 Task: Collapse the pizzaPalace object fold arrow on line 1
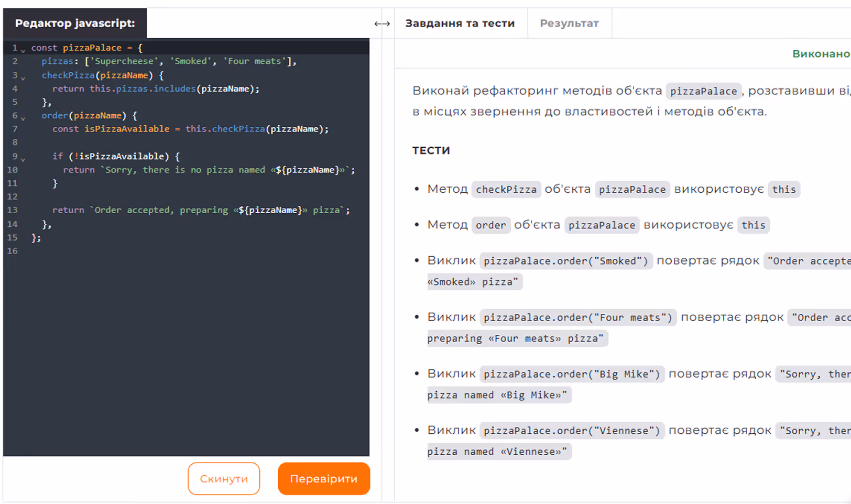[23, 50]
